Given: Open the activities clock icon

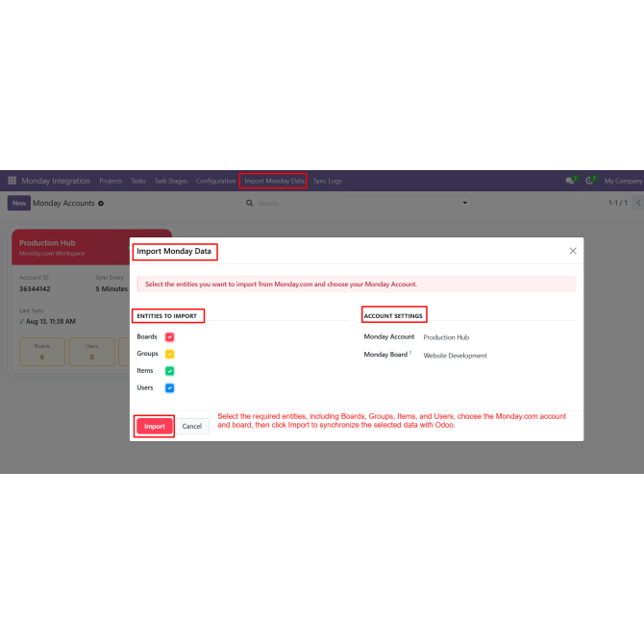Looking at the screenshot, I should (x=589, y=181).
